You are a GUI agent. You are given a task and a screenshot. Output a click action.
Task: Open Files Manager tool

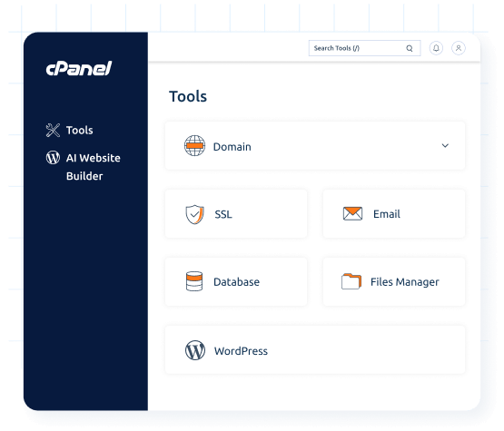(394, 281)
